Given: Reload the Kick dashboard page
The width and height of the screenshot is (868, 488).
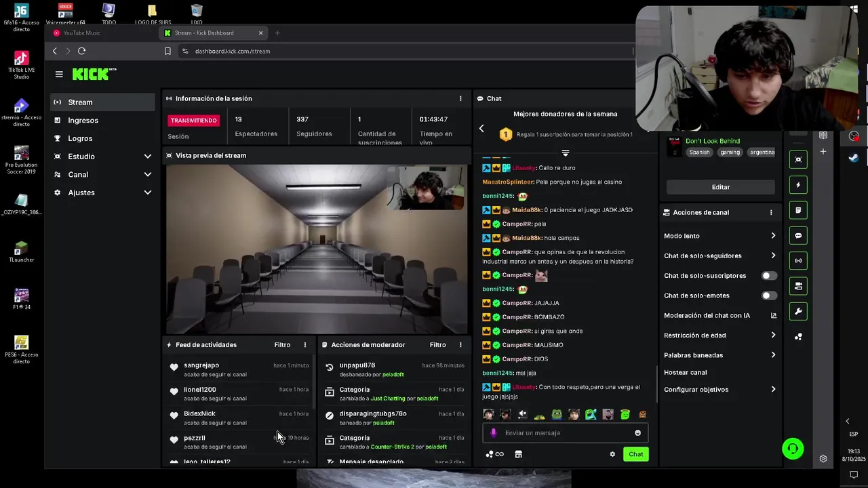Looking at the screenshot, I should click(x=81, y=51).
